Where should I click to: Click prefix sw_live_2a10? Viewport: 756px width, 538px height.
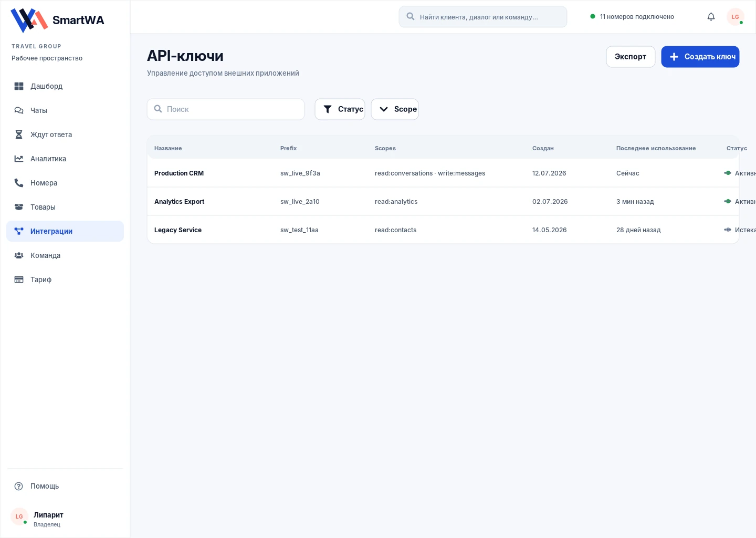pyautogui.click(x=300, y=202)
